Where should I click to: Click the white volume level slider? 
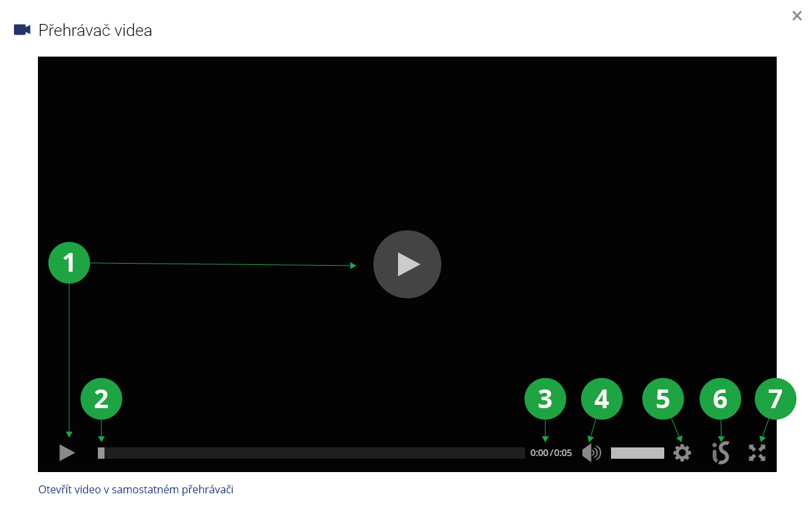click(x=637, y=453)
